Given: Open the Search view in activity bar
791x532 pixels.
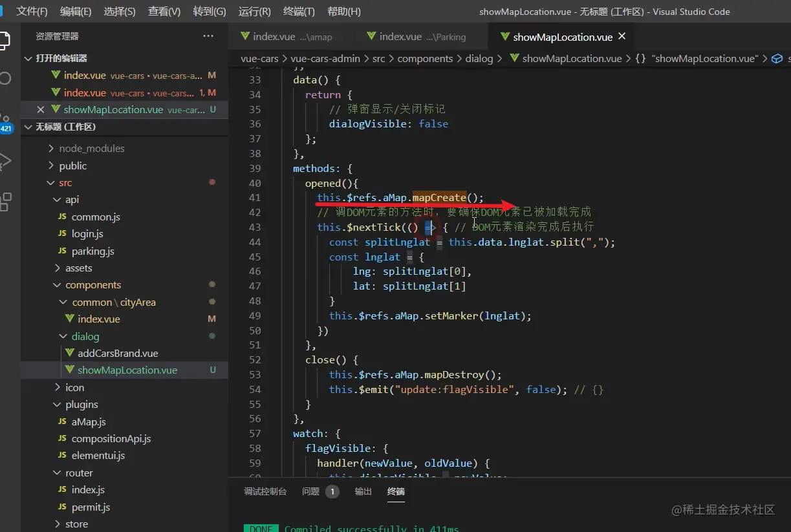Looking at the screenshot, I should click(x=5, y=79).
